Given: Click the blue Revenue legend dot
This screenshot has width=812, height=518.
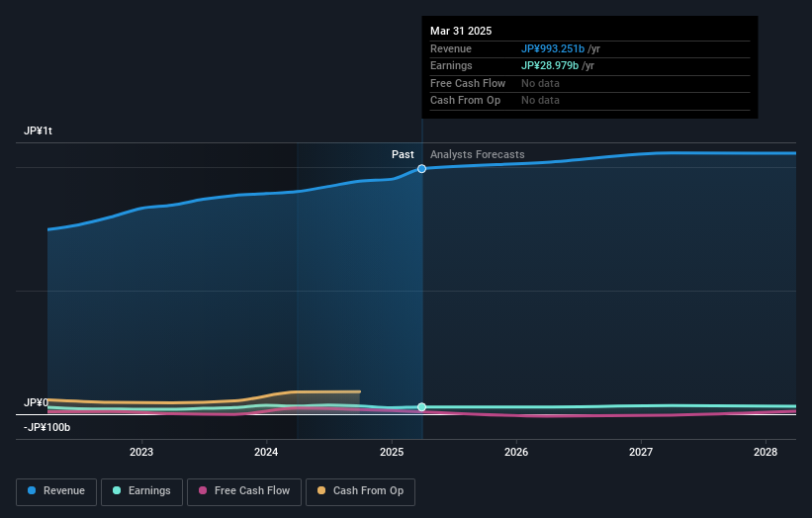Looking at the screenshot, I should pos(32,490).
